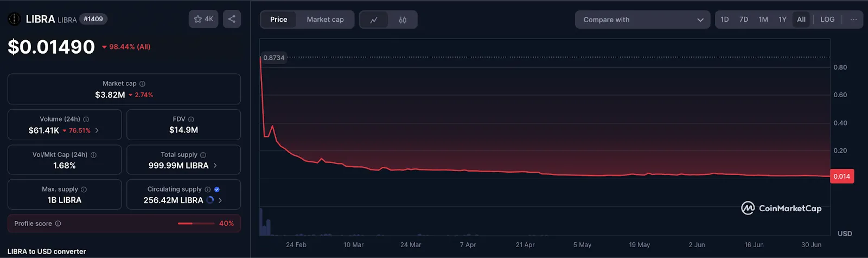The height and width of the screenshot is (258, 868).
Task: Expand Circulating supply details chevron
Action: coord(220,200)
